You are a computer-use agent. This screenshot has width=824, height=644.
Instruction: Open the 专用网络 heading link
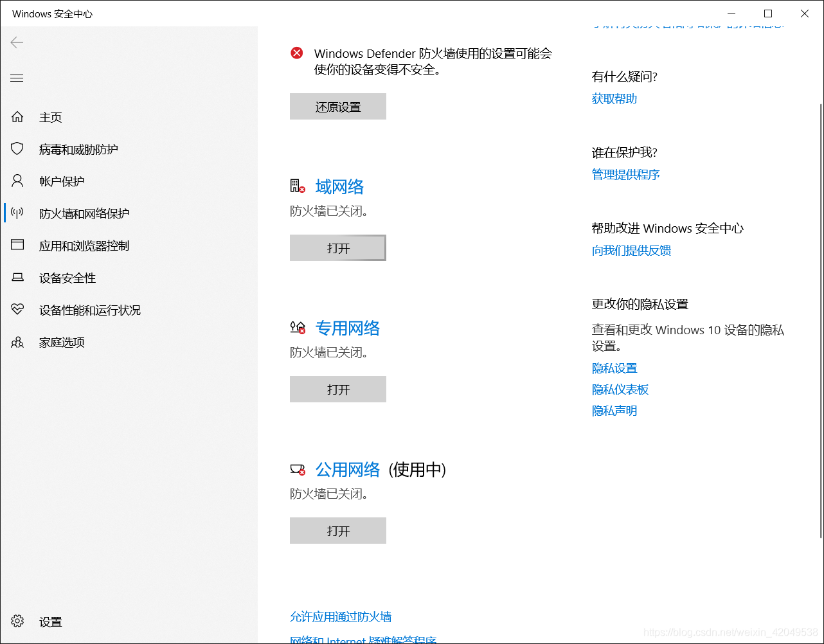(348, 328)
